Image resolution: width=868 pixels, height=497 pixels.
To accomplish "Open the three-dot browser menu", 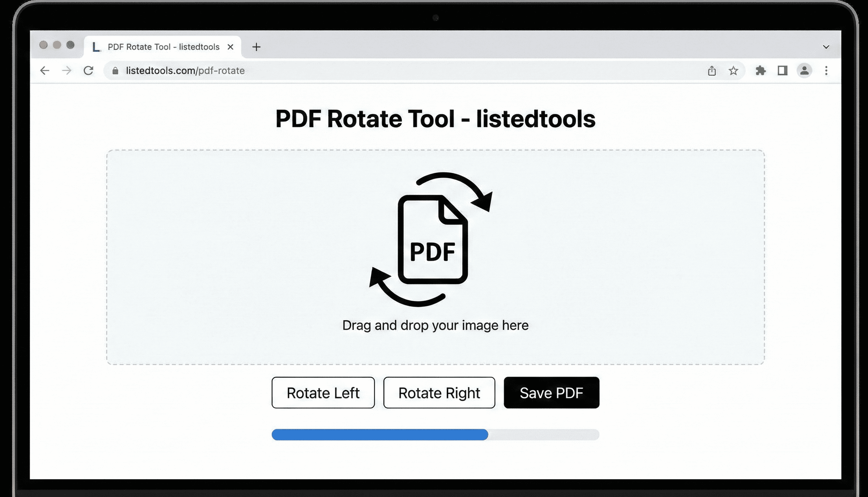I will point(826,71).
